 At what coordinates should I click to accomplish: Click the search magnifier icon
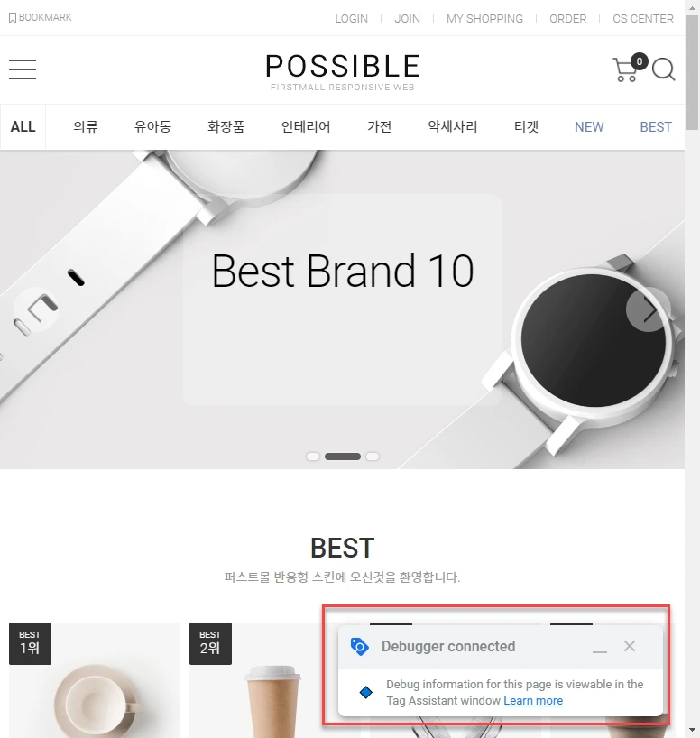click(x=664, y=69)
